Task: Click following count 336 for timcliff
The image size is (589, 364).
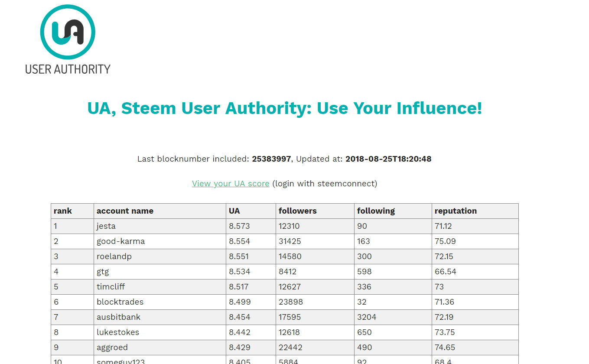Action: [364, 287]
